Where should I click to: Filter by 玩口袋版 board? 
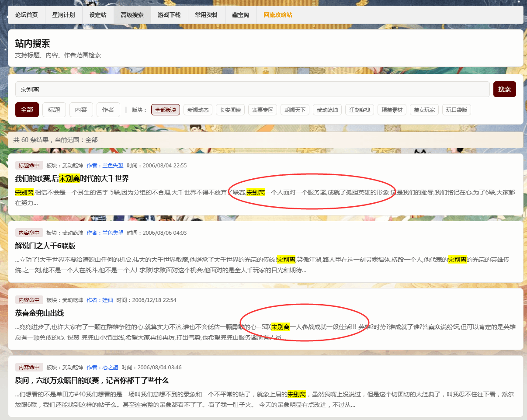pyautogui.click(x=457, y=110)
